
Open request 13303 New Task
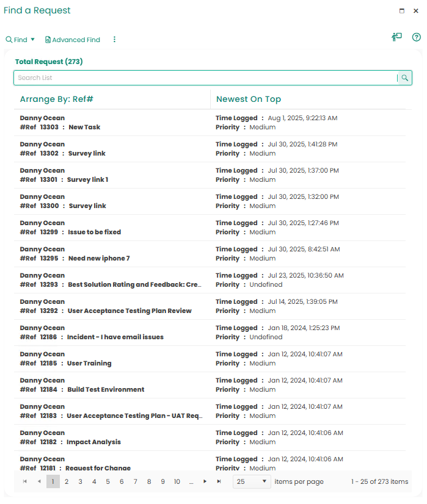coord(84,128)
